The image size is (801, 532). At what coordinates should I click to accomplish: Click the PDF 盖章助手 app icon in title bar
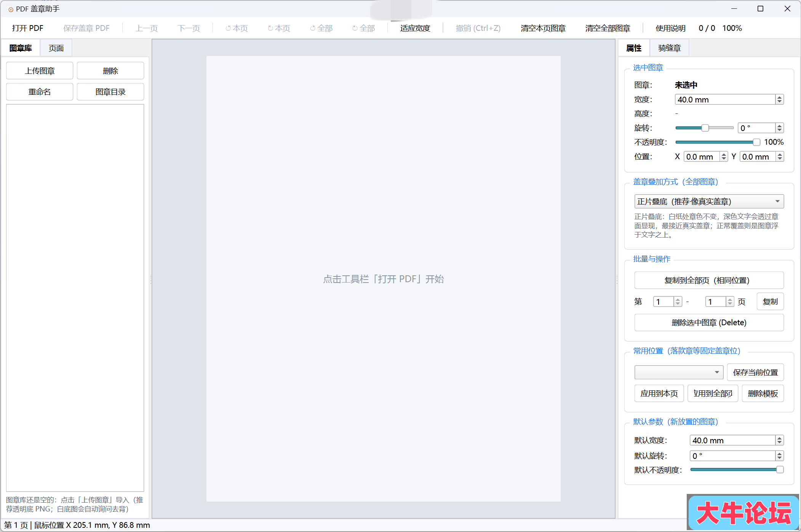click(11, 9)
